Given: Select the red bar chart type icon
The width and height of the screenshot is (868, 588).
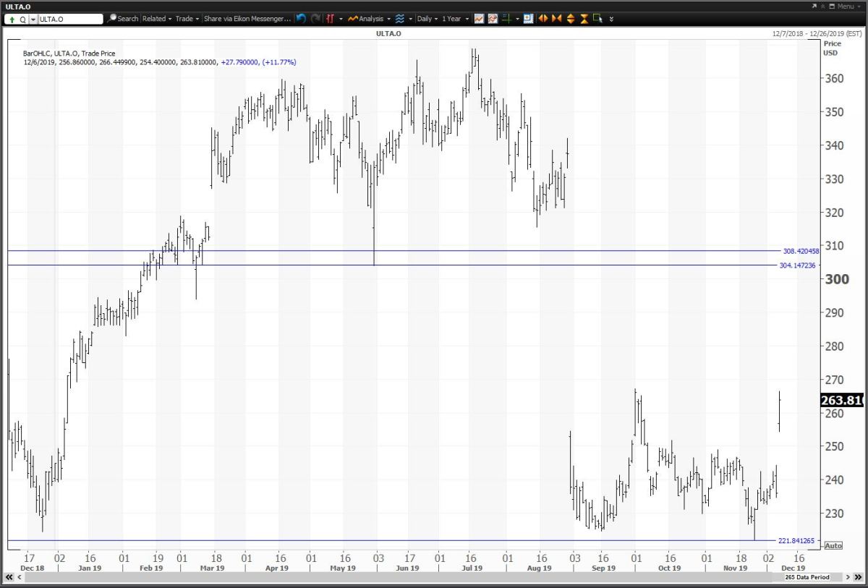Looking at the screenshot, I should (330, 19).
